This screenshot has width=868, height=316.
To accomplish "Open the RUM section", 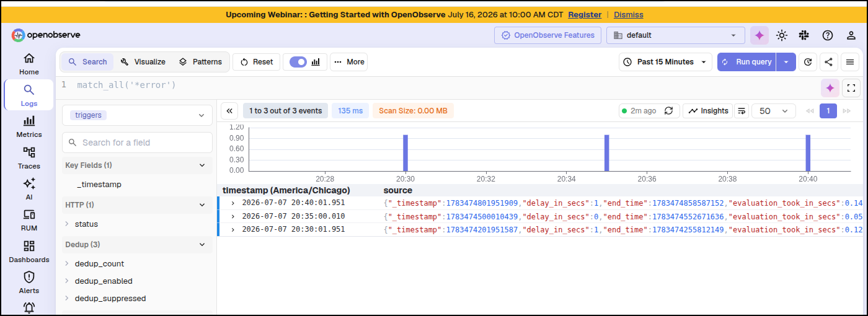I will tap(29, 221).
